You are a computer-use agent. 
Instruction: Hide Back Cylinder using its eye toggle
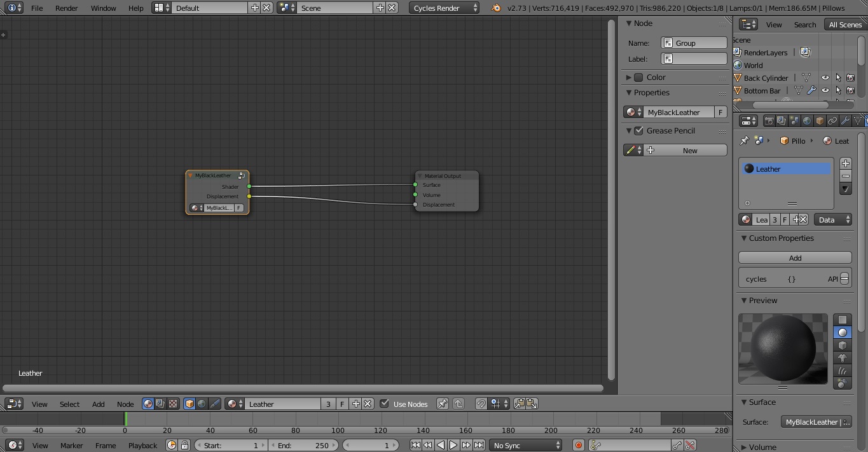pos(825,78)
